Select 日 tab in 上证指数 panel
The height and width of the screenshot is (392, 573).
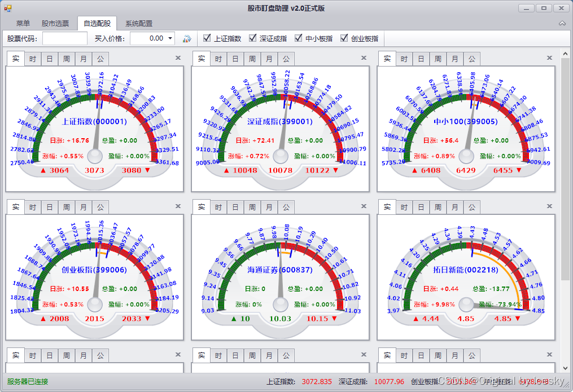tap(49, 59)
